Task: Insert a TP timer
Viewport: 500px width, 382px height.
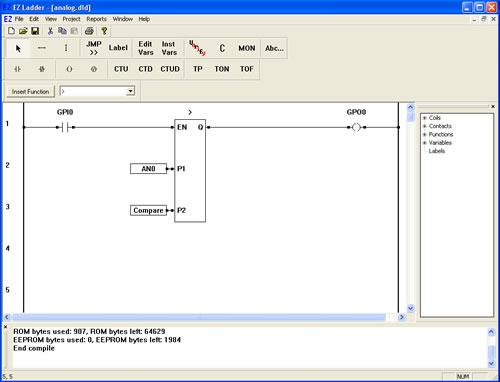Action: (198, 69)
